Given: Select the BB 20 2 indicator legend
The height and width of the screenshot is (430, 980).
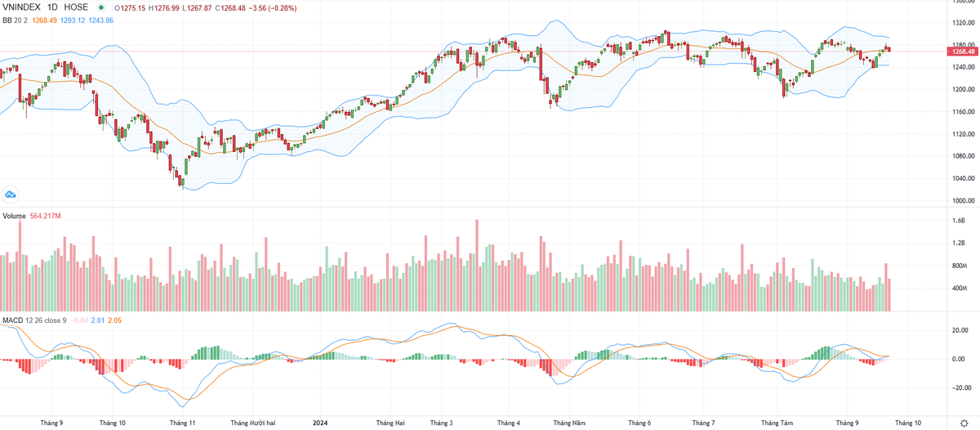Looking at the screenshot, I should point(15,20).
